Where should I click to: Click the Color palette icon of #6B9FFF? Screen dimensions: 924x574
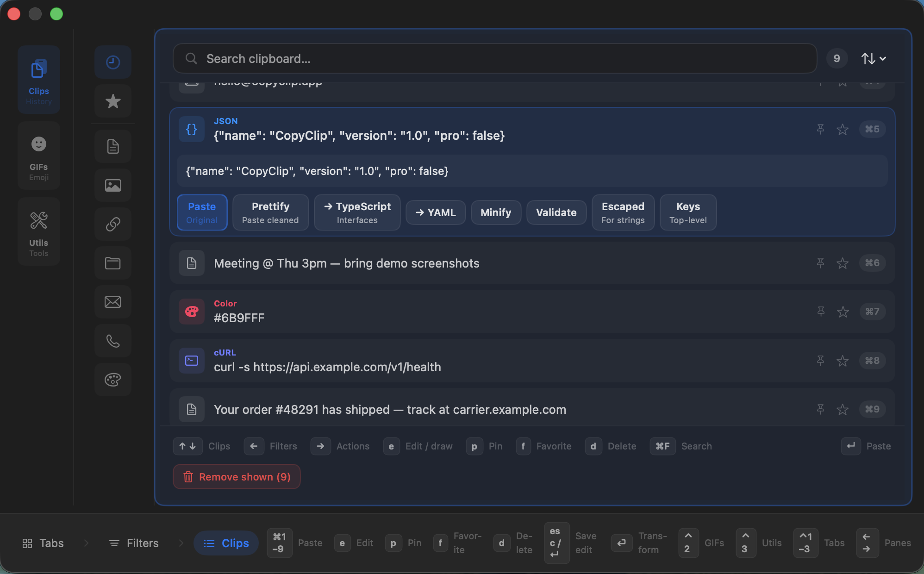tap(192, 312)
